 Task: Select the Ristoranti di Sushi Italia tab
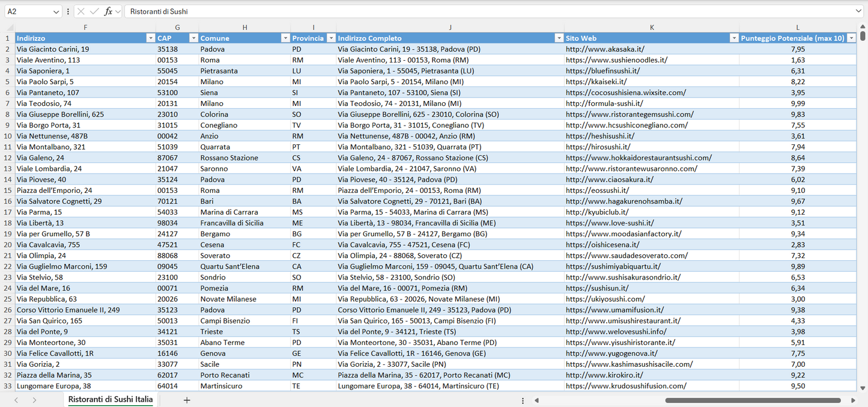point(111,399)
